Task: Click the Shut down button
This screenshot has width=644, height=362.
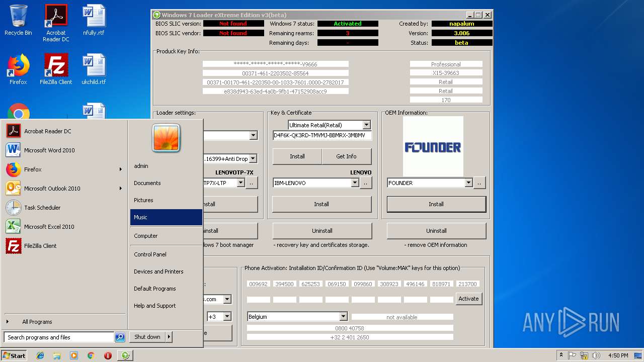Action: pos(147,337)
